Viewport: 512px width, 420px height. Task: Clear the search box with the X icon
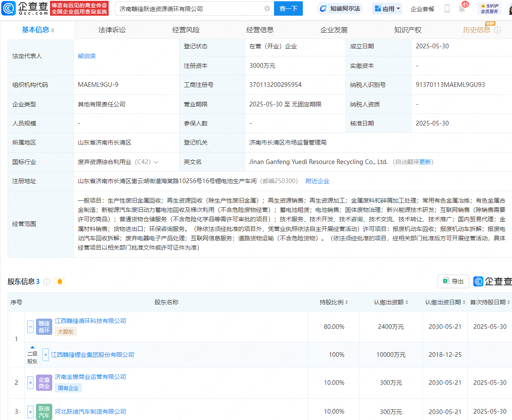pos(267,8)
